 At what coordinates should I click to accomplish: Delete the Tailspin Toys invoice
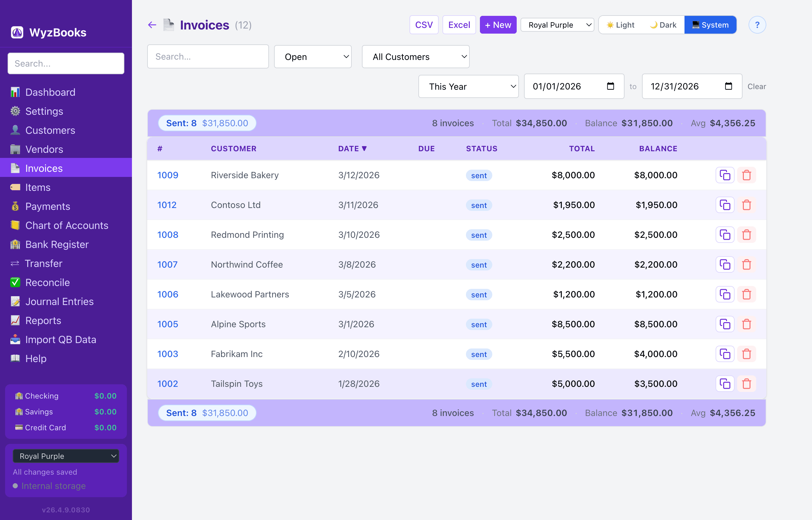click(x=747, y=384)
